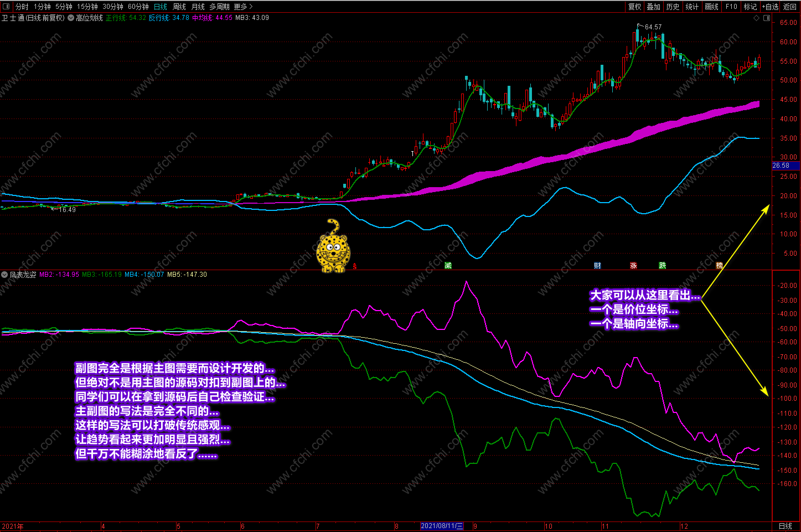Click the MB5: -147.30 value
Screen dimensions: 801x532
(187, 275)
